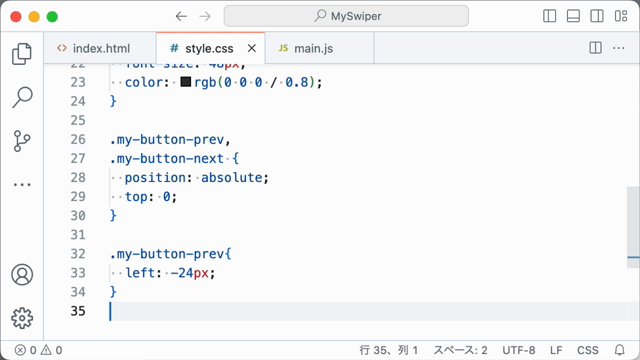640x360 pixels.
Task: Show additional views via ellipsis in activity bar
Action: pos(22,184)
